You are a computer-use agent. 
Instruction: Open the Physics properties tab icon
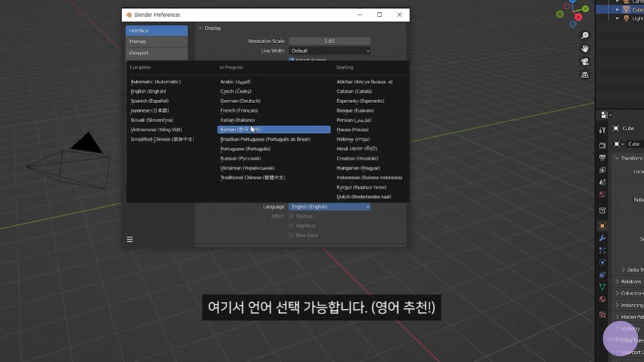pyautogui.click(x=602, y=263)
